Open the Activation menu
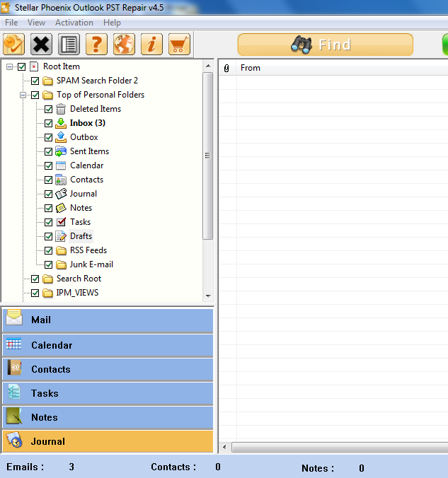448x478 pixels. (x=74, y=23)
